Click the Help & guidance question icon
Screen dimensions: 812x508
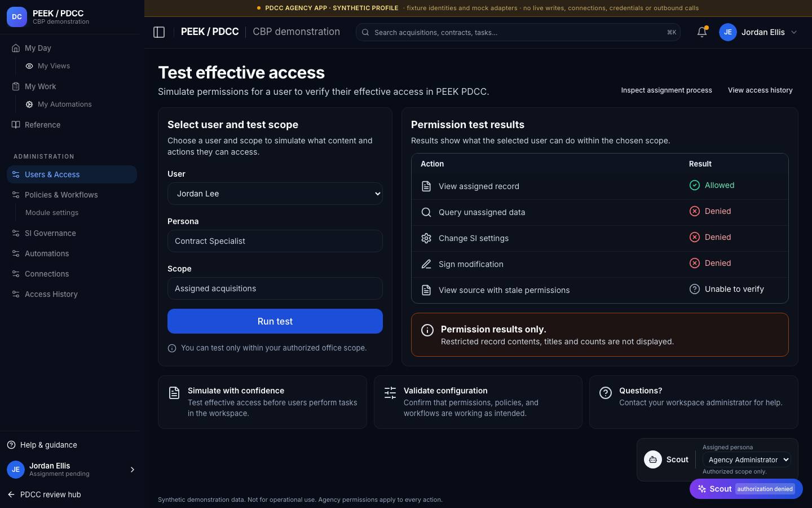(x=11, y=445)
